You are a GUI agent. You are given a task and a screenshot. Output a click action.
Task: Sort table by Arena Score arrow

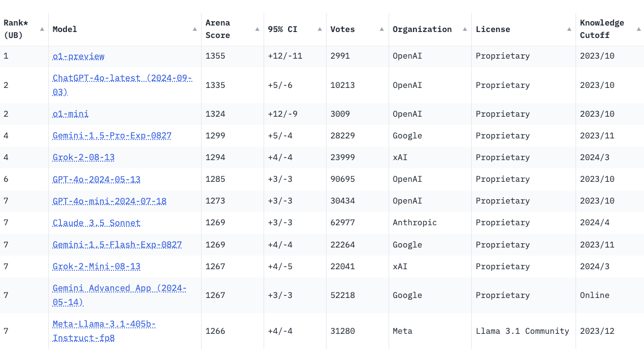(x=257, y=29)
